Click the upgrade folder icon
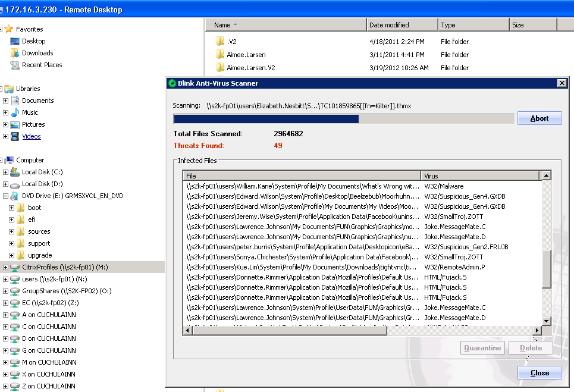Viewport: 574px width, 392px height. (x=21, y=255)
